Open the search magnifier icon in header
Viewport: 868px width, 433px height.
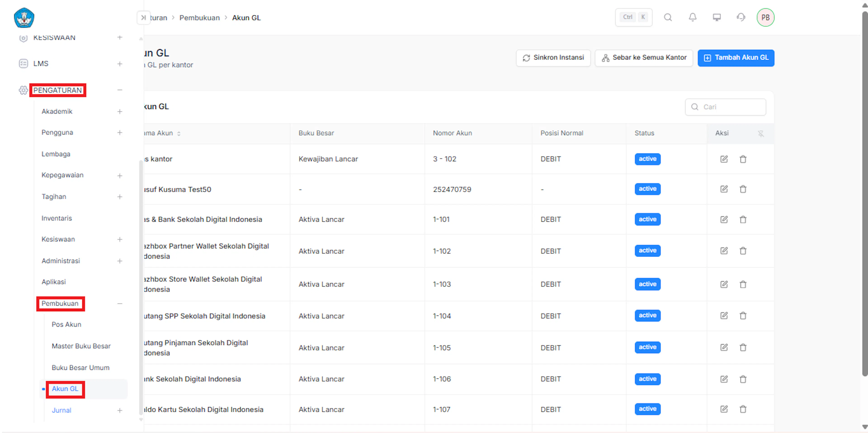pos(668,17)
